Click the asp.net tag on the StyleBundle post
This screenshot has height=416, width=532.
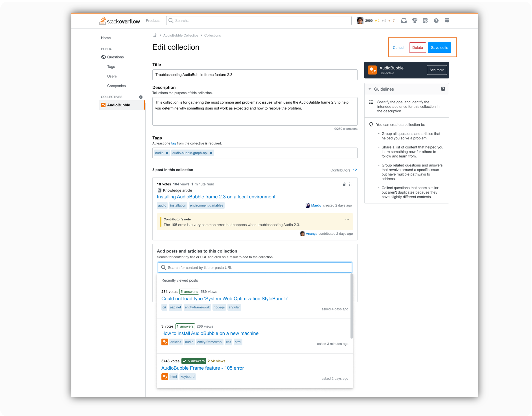(x=175, y=307)
